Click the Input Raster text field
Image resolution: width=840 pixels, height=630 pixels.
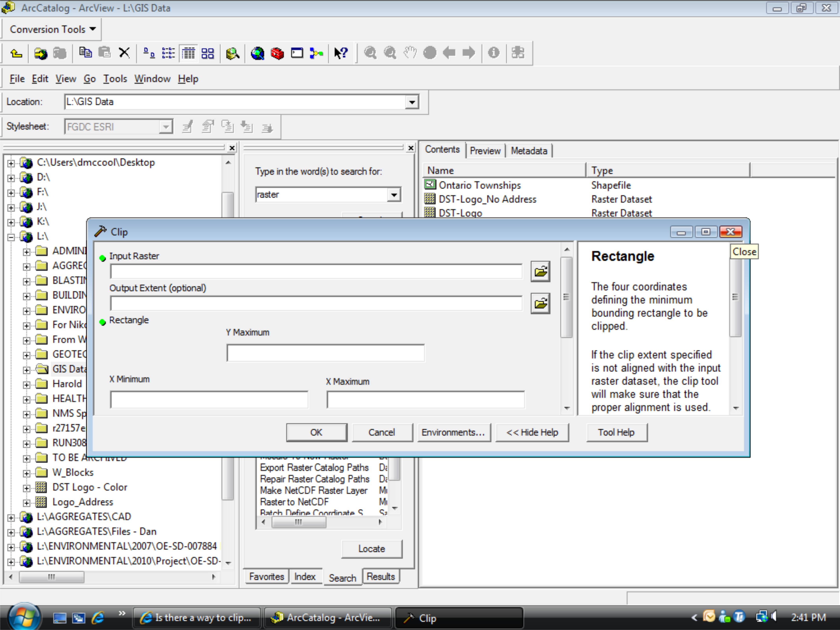tap(316, 272)
